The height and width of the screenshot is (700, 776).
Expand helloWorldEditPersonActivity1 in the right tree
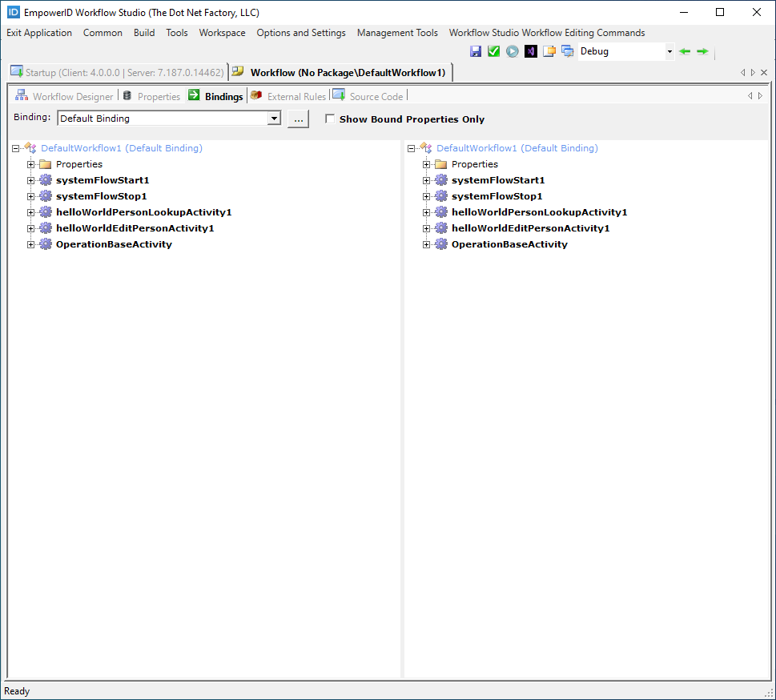425,227
